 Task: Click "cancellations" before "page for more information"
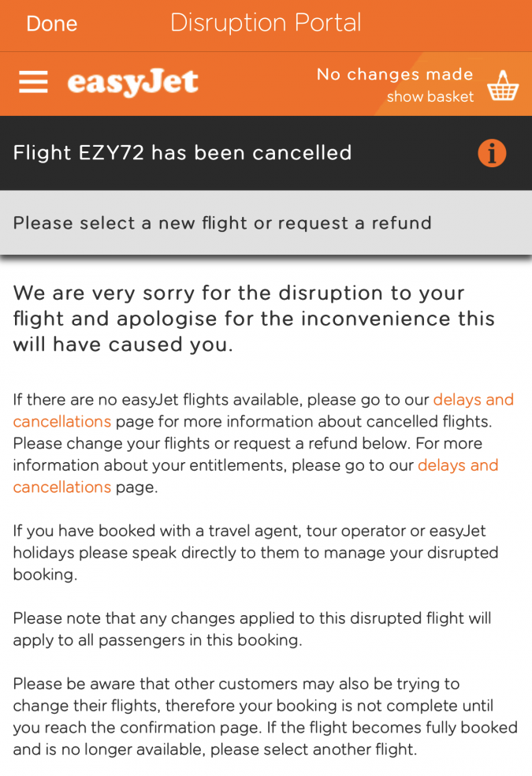pos(61,421)
